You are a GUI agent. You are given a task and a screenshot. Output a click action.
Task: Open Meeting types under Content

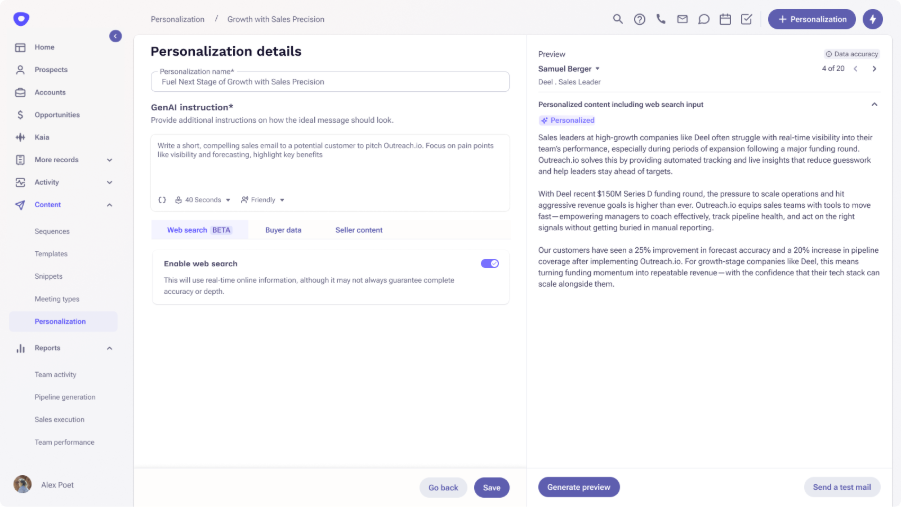point(56,299)
